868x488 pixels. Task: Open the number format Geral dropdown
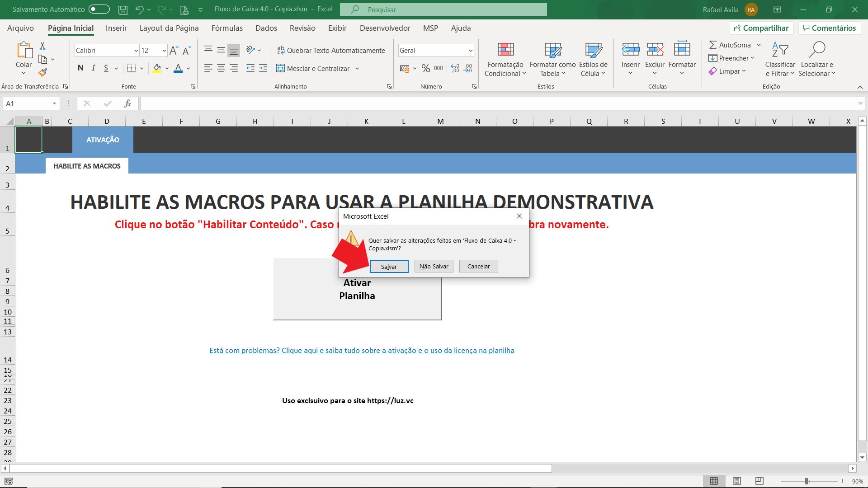pos(471,51)
